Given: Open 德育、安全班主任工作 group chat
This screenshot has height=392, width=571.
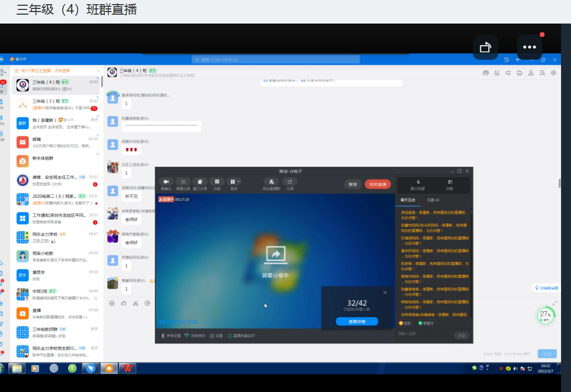Looking at the screenshot, I should [57, 180].
